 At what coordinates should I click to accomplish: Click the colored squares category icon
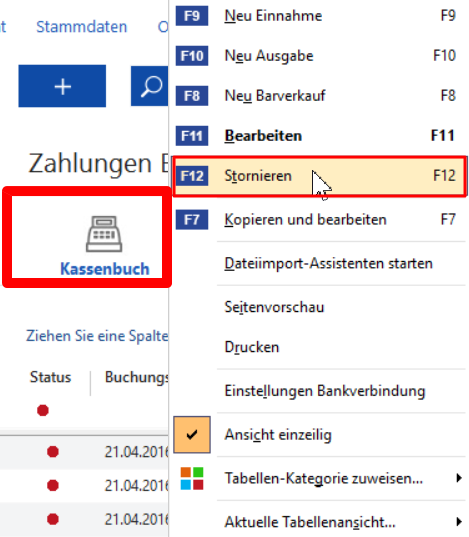point(192,478)
